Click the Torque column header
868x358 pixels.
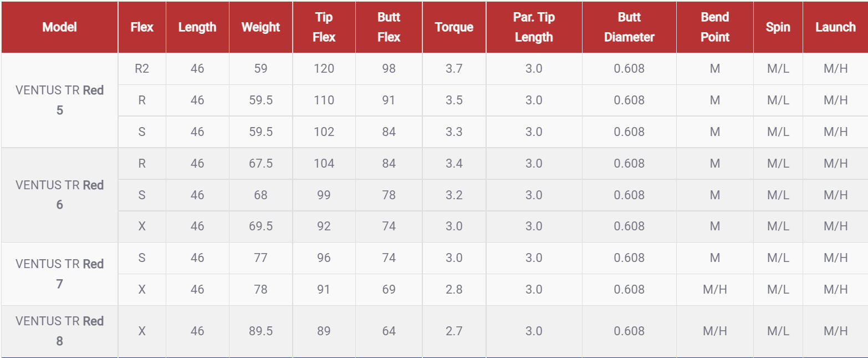[454, 27]
